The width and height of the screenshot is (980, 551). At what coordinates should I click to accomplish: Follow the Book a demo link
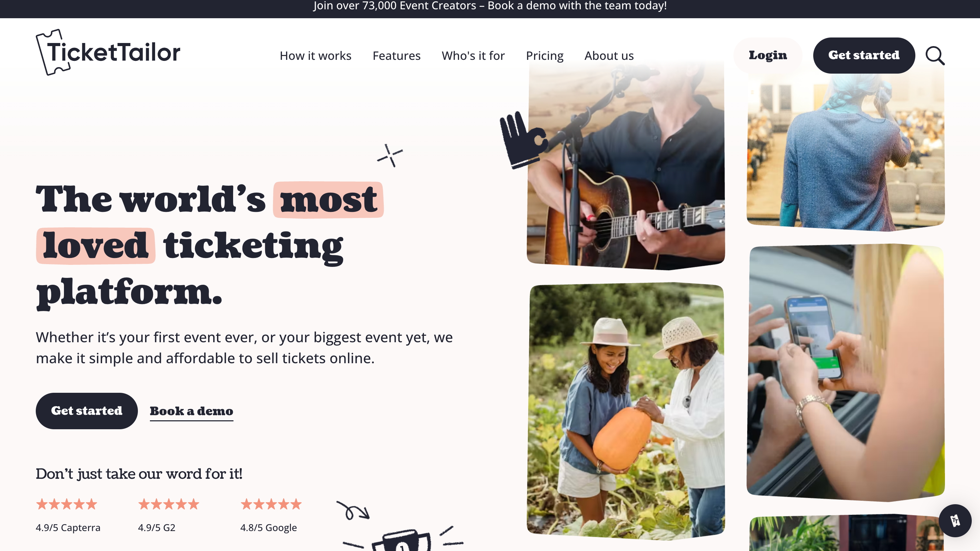point(192,411)
